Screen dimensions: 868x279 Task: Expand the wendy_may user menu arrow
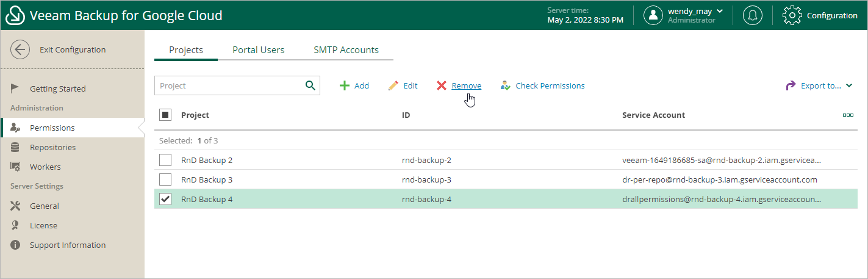click(720, 11)
